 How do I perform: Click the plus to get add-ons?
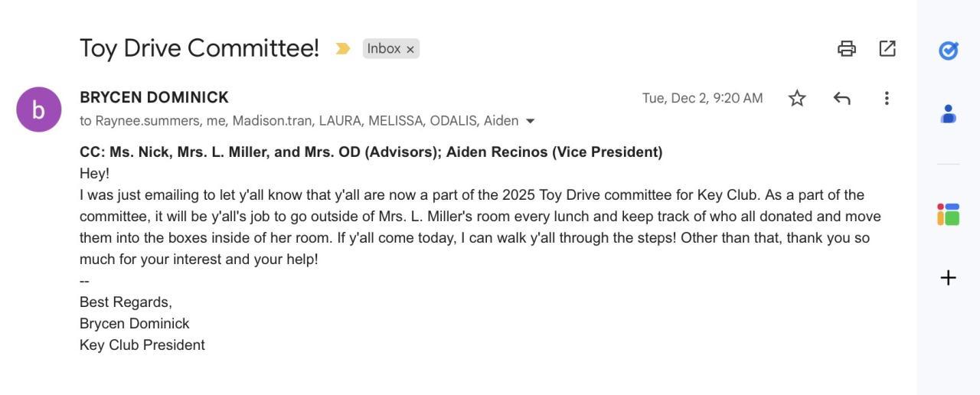[x=948, y=278]
